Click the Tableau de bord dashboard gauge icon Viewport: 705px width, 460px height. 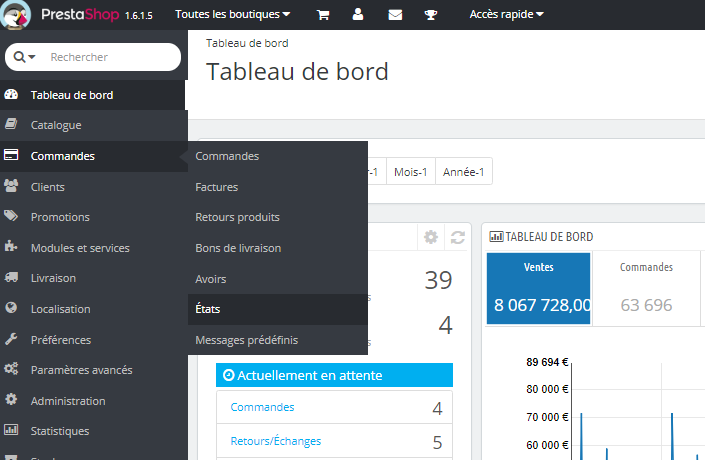pyautogui.click(x=11, y=94)
